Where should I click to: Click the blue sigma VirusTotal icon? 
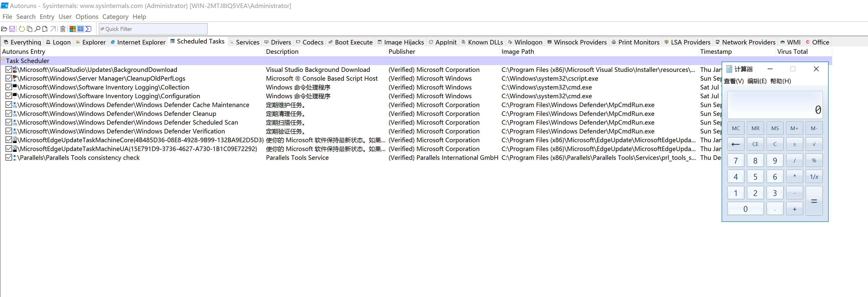88,29
